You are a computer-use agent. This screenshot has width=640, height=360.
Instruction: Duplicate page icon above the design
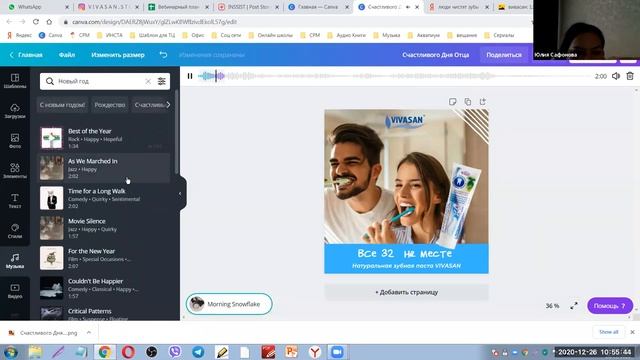pos(467,102)
